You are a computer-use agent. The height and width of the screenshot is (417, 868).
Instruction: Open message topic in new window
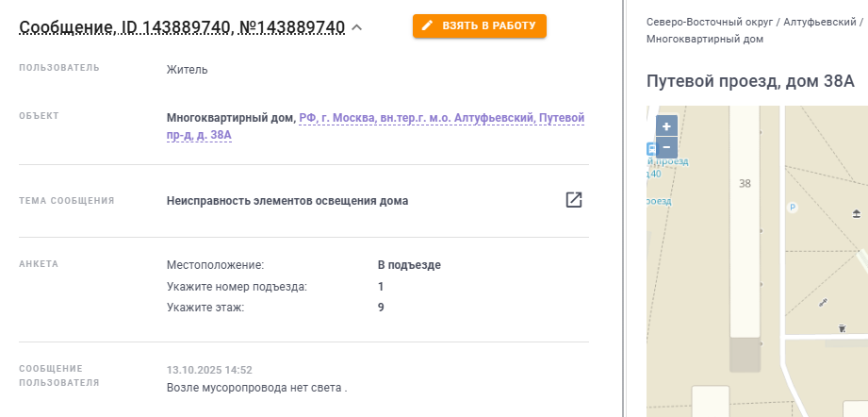coord(573,200)
